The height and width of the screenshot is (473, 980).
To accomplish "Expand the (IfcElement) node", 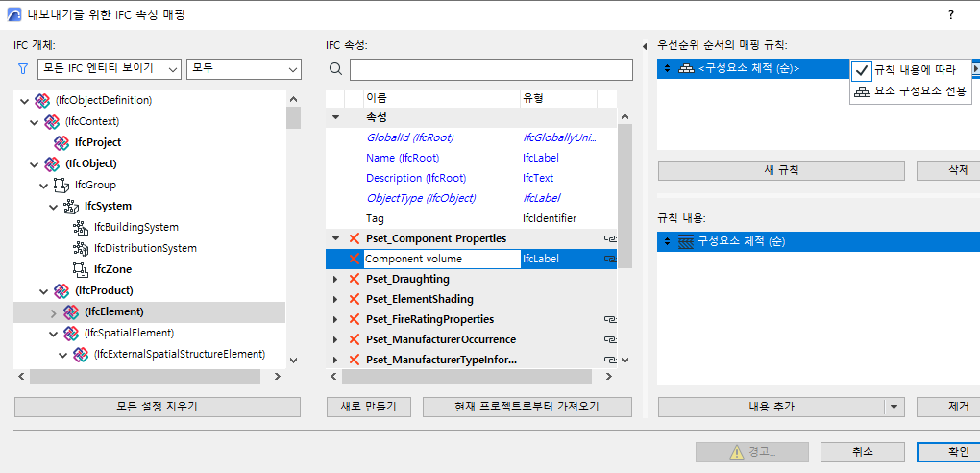I will coord(54,311).
